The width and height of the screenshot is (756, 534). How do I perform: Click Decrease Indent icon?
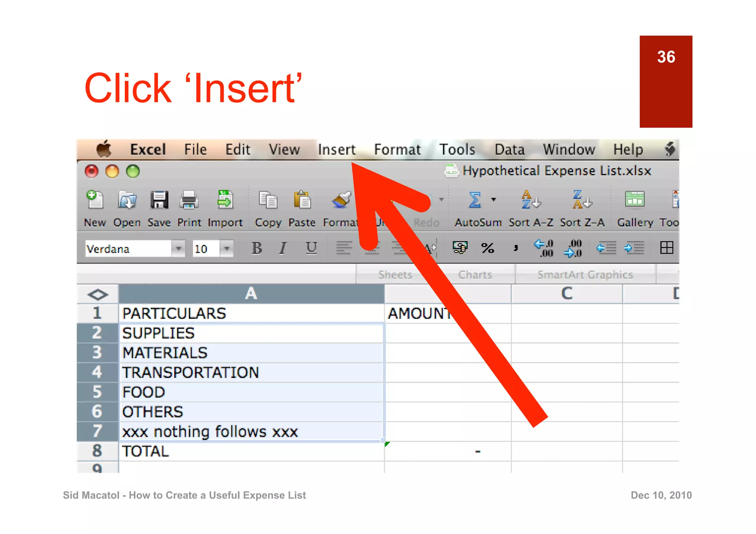click(x=606, y=248)
